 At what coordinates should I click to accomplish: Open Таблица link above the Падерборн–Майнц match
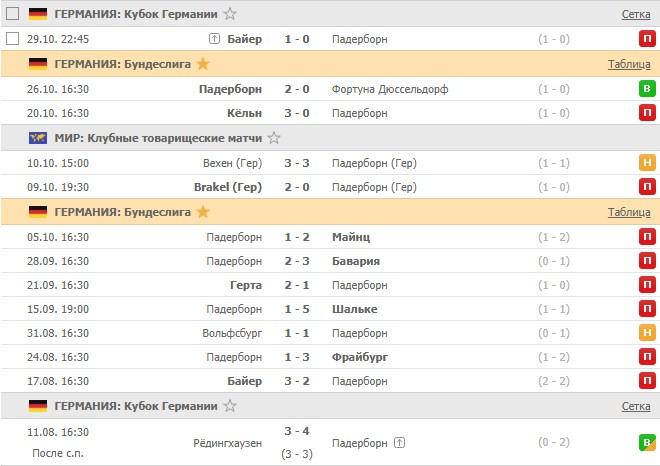629,212
